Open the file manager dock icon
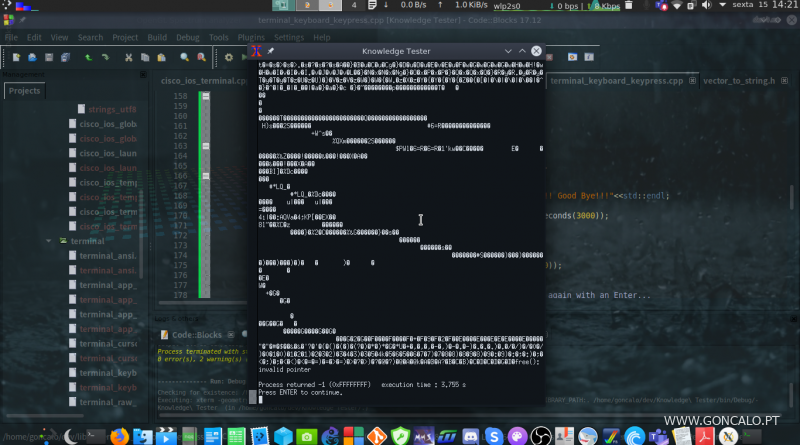The height and width of the screenshot is (445, 800). point(143,436)
